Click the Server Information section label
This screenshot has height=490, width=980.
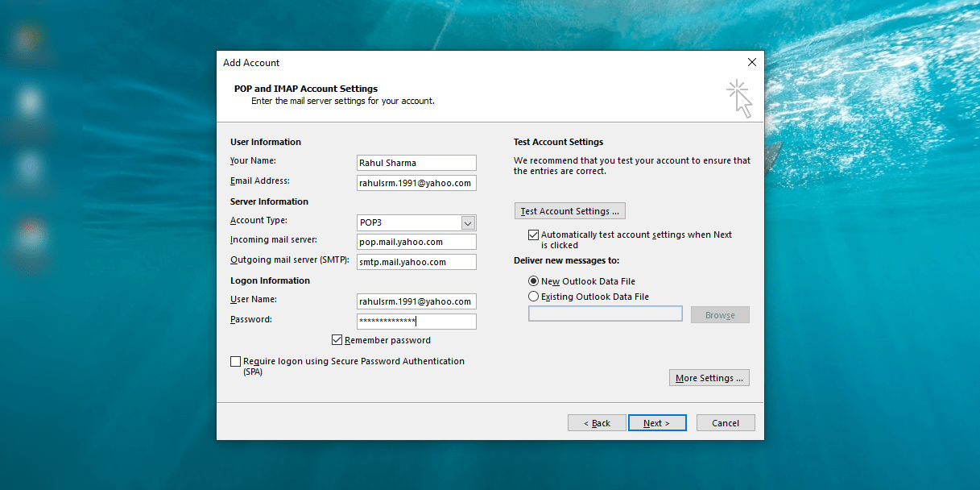pyautogui.click(x=270, y=201)
